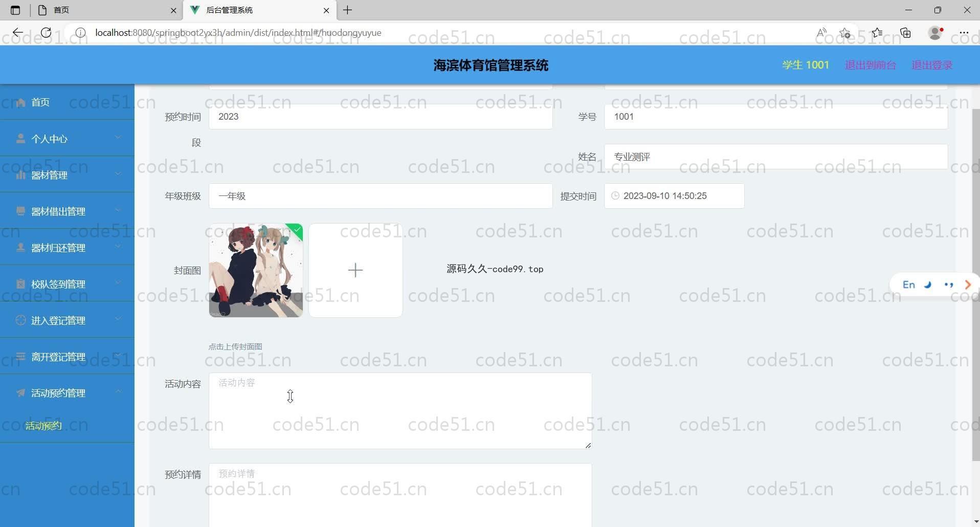
Task: Click the 姓名 input field
Action: click(776, 157)
